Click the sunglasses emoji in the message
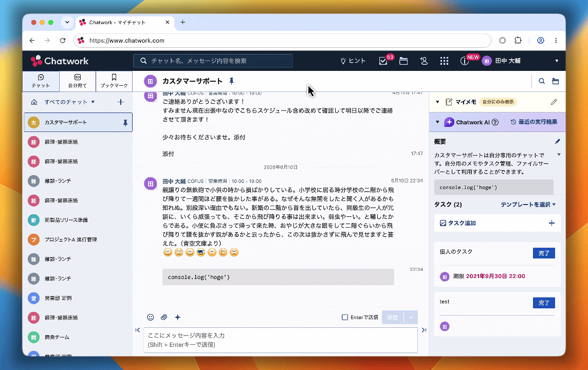This screenshot has width=588, height=370. tap(201, 252)
